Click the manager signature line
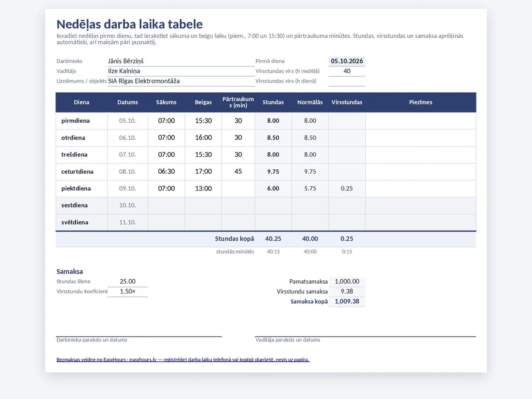Screen dimensions: 532x399 tap(365, 336)
